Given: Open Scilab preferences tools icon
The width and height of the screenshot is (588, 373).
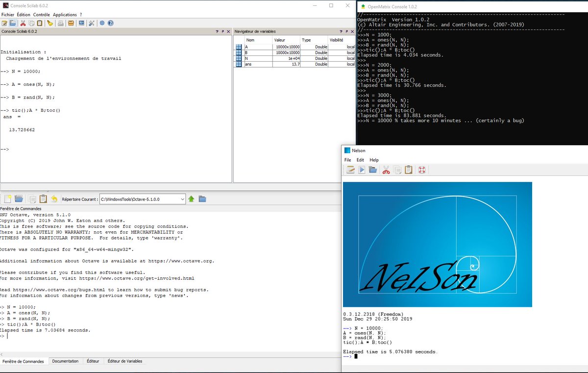Looking at the screenshot, I should tap(92, 23).
